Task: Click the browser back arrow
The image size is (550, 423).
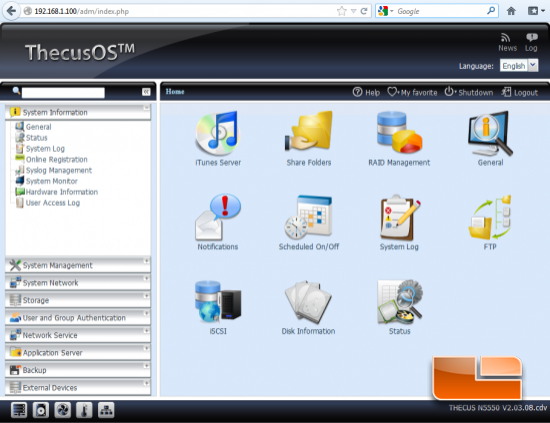Action: tap(11, 11)
